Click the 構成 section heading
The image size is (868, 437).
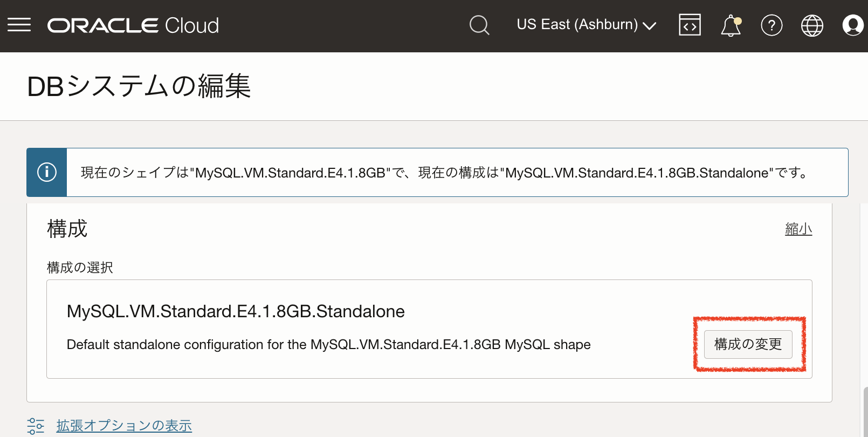(67, 229)
